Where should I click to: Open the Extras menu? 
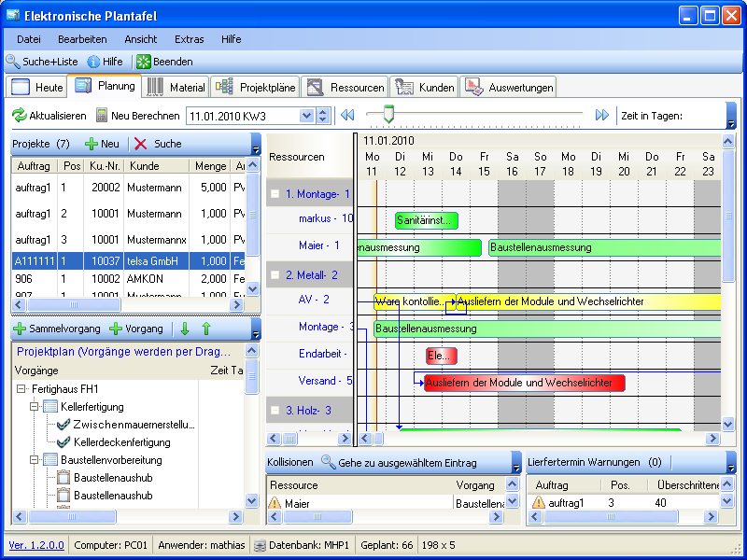[189, 39]
